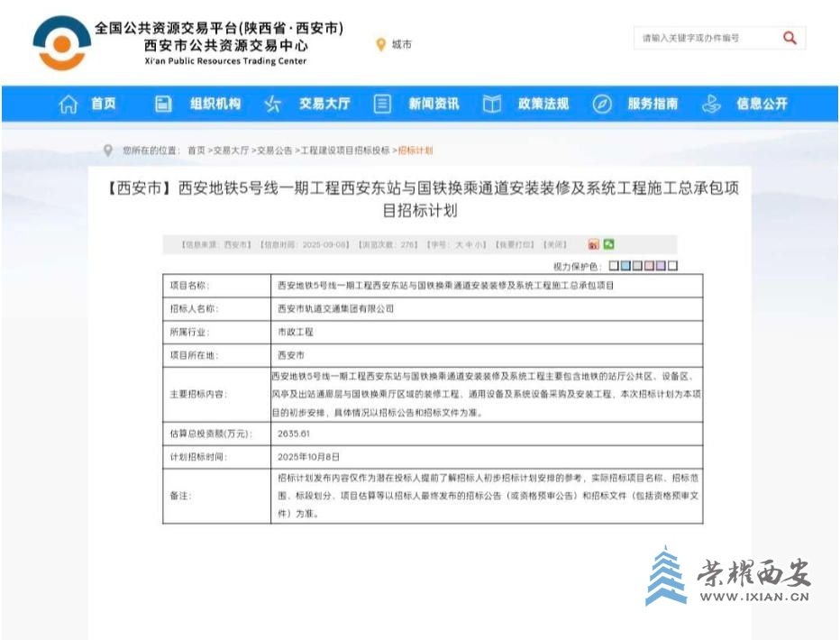Set the font size to 中

pyautogui.click(x=468, y=245)
